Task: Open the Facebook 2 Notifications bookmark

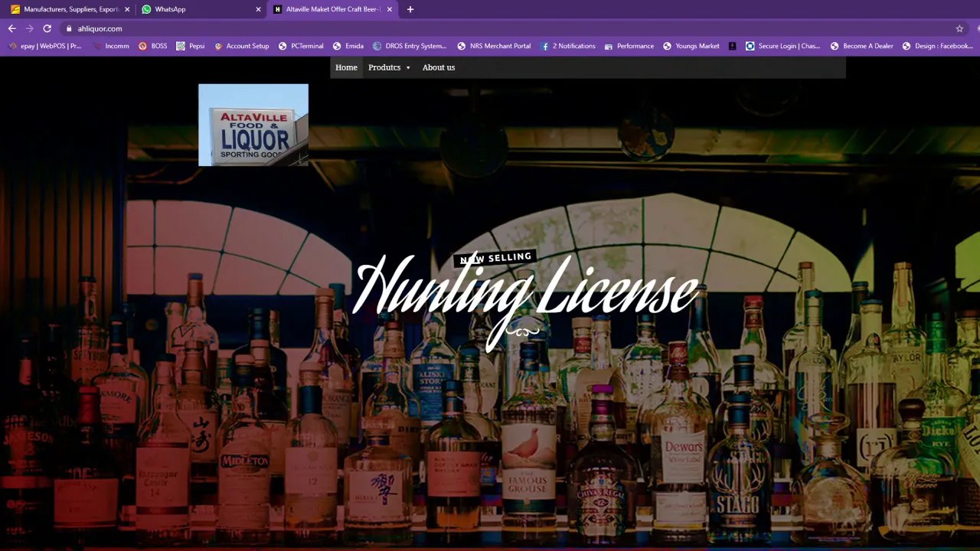Action: pyautogui.click(x=568, y=46)
